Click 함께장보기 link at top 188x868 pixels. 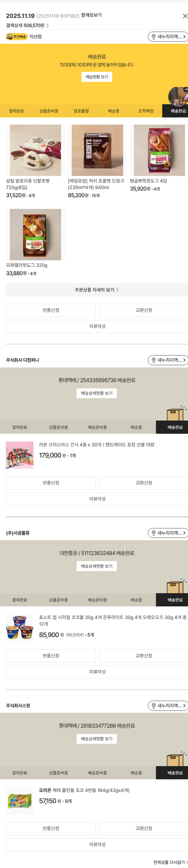pos(91,16)
